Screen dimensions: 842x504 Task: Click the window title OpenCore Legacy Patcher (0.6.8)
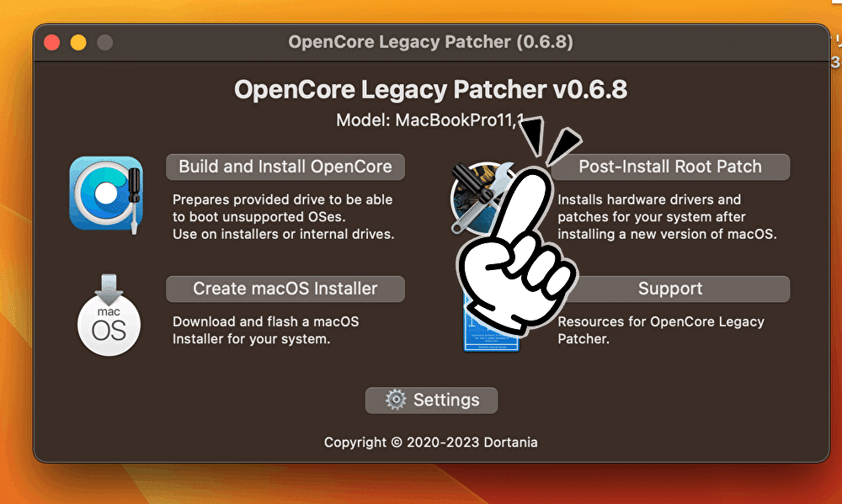[x=430, y=42]
